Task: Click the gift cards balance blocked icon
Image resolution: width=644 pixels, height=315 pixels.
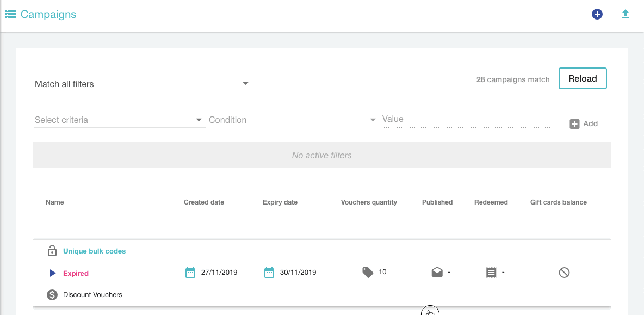Action: (x=564, y=273)
